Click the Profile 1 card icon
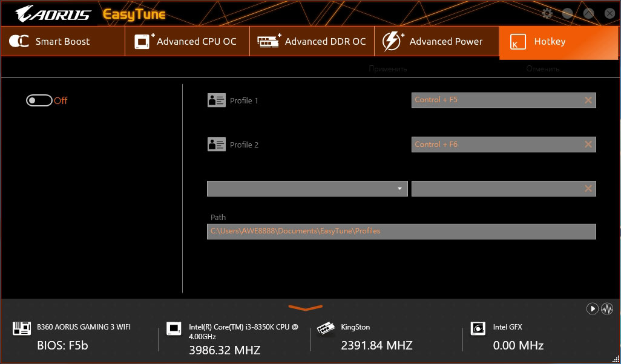621x364 pixels. click(217, 100)
